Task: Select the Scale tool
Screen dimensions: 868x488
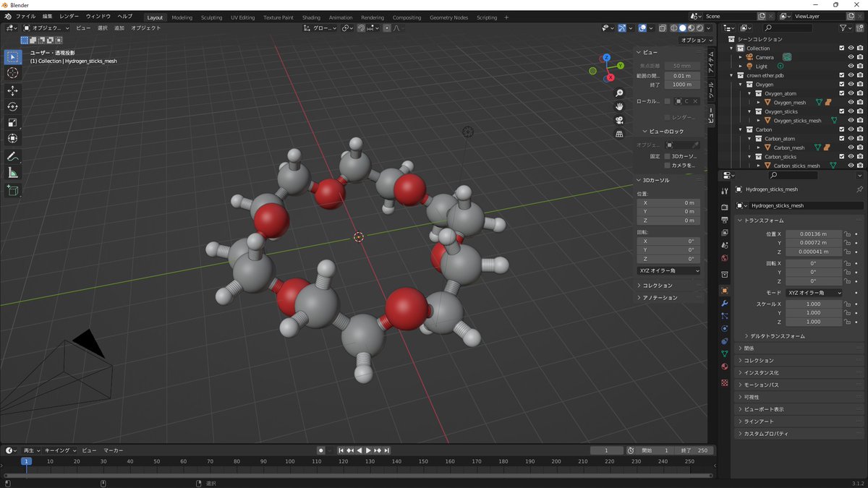Action: tap(13, 123)
